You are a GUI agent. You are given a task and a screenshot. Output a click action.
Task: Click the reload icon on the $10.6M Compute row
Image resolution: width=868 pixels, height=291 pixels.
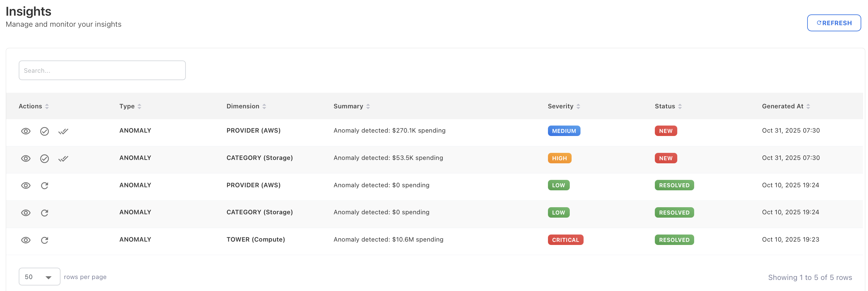pos(45,240)
